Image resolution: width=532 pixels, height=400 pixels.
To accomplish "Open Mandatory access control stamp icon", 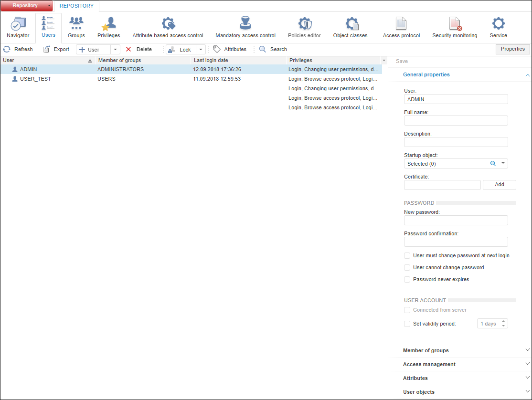I will coord(245,24).
